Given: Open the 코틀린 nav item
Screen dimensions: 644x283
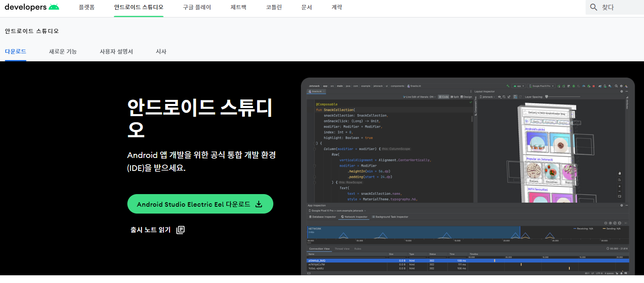Looking at the screenshot, I should tap(274, 7).
